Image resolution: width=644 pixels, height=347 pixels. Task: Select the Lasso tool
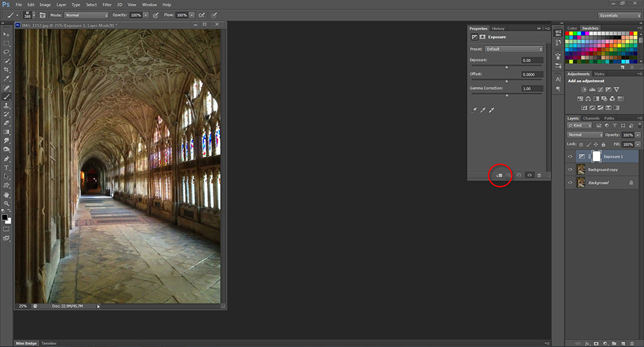[7, 52]
